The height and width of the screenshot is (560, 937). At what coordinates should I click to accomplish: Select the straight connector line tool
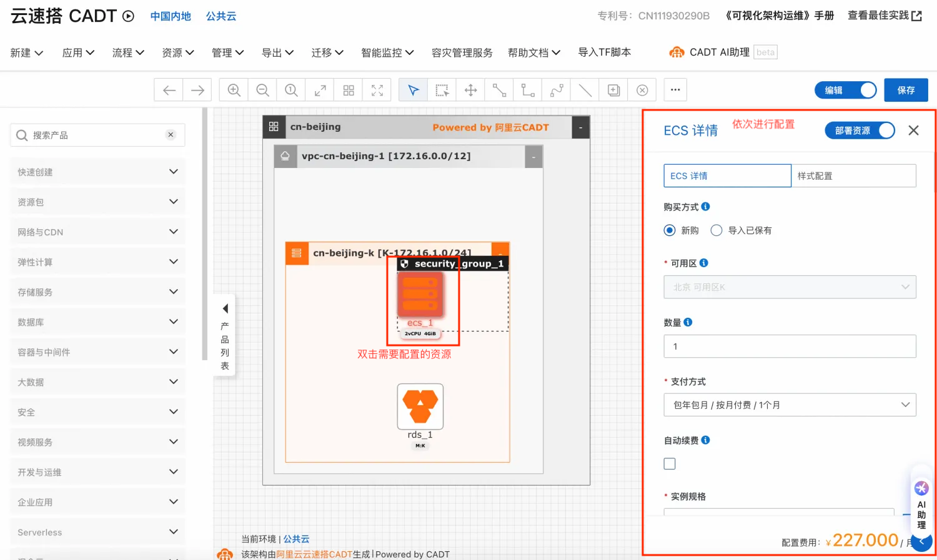point(499,91)
